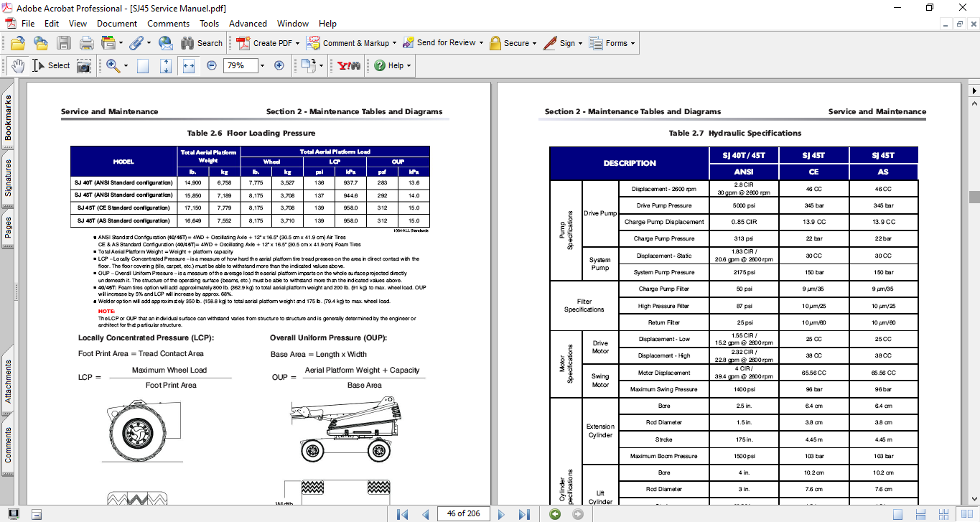Go to the last page
The height and width of the screenshot is (522, 980).
tap(524, 514)
